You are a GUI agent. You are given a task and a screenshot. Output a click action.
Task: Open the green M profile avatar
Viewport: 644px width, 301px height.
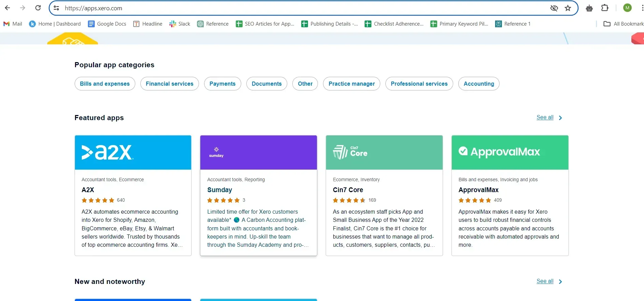coord(627,8)
